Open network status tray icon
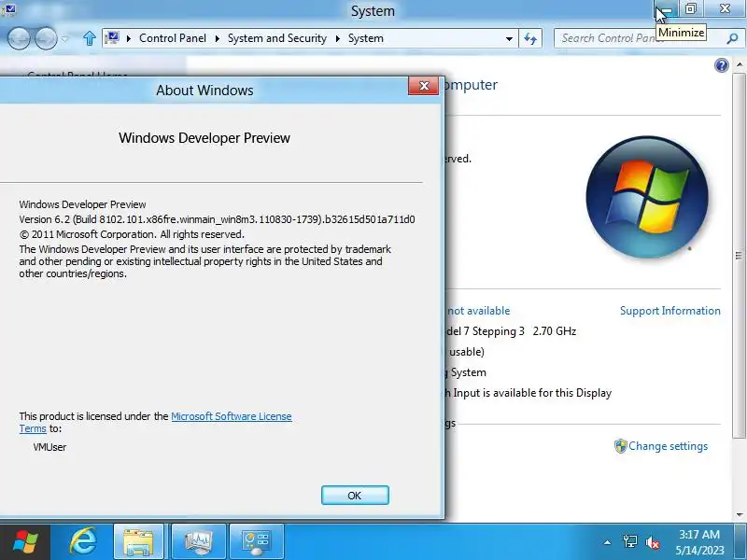The width and height of the screenshot is (747, 560). click(x=629, y=541)
